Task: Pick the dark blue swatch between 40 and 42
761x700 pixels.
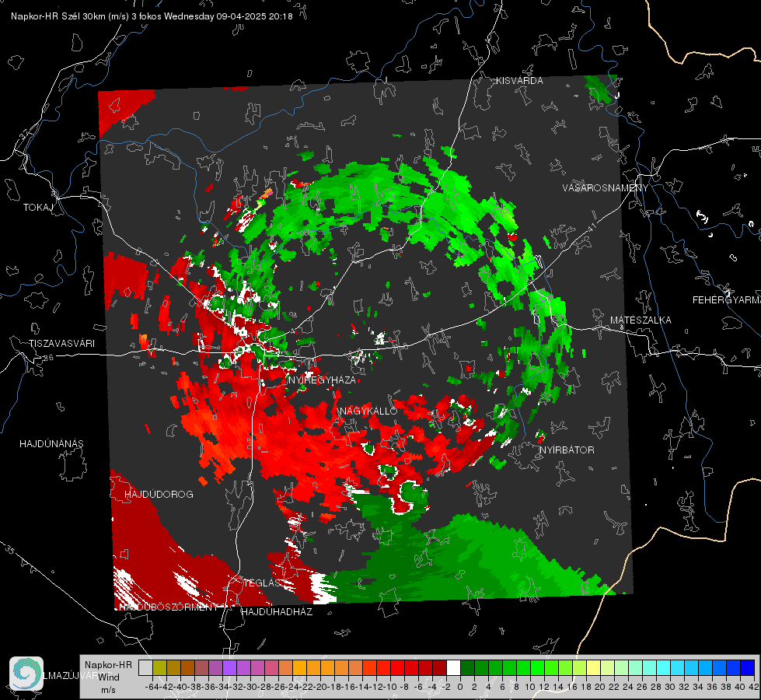Action: (748, 668)
